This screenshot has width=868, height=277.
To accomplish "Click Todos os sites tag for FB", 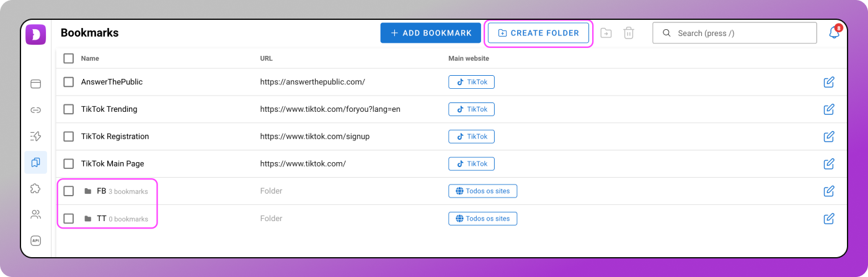I will coord(483,191).
